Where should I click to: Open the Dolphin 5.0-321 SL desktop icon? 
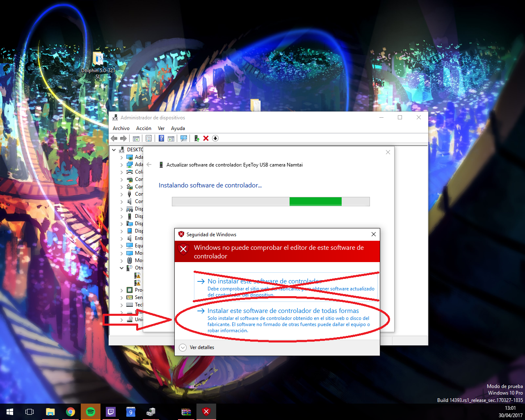tap(98, 65)
